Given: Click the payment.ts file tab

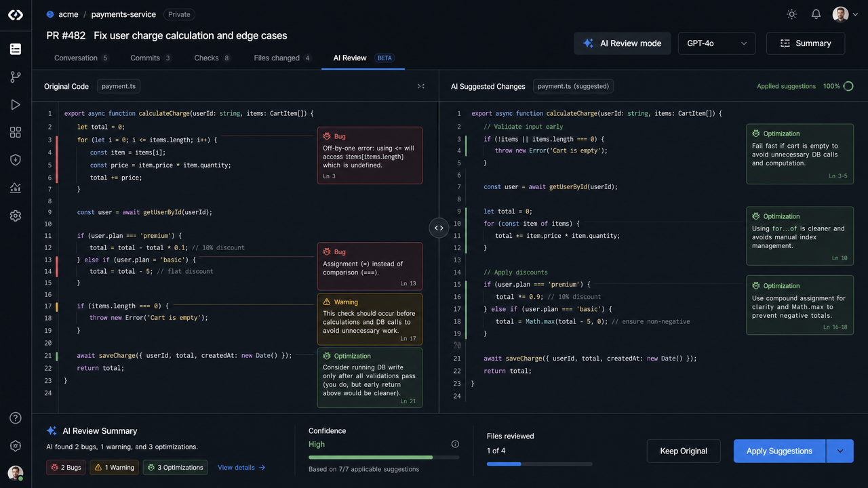Looking at the screenshot, I should [119, 86].
